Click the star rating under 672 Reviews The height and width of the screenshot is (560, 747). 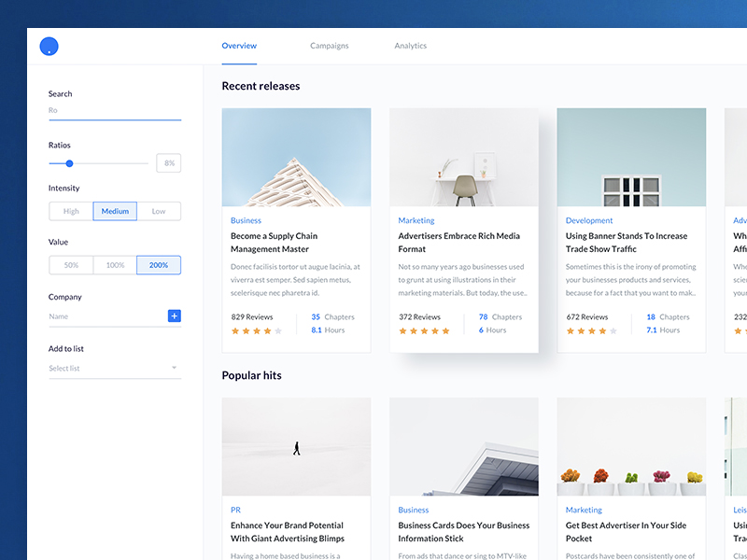tap(592, 330)
